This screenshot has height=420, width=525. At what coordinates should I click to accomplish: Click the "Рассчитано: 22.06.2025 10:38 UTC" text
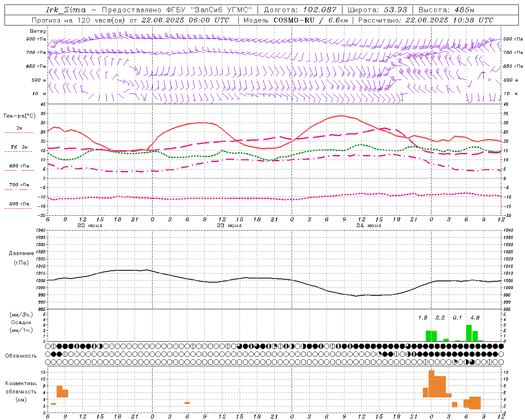coord(426,20)
